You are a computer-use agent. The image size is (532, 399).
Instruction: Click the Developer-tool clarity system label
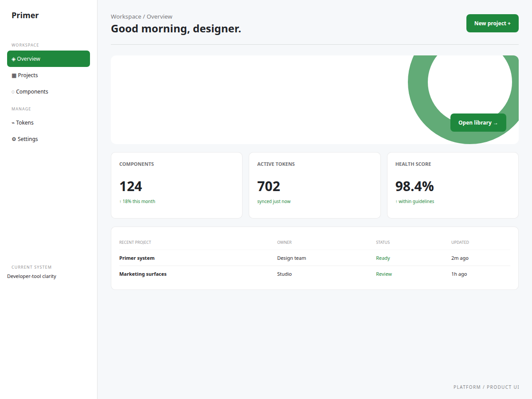coord(31,276)
